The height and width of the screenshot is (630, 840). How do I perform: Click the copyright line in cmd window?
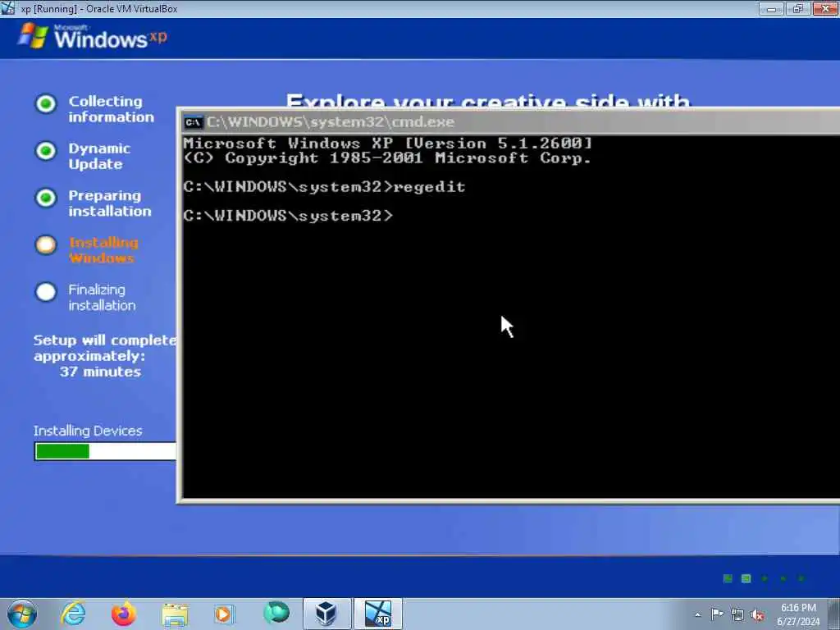coord(387,158)
